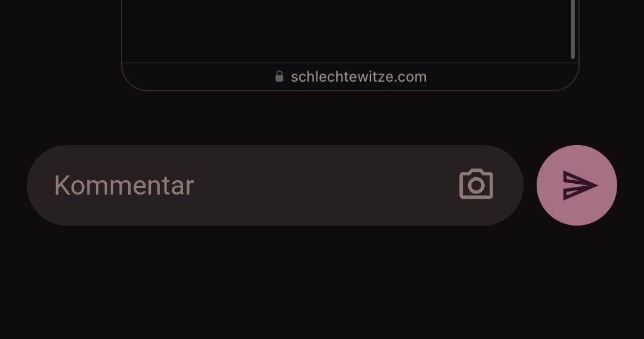Focus the Kommentar text field
The width and height of the screenshot is (644, 339).
coord(239,185)
